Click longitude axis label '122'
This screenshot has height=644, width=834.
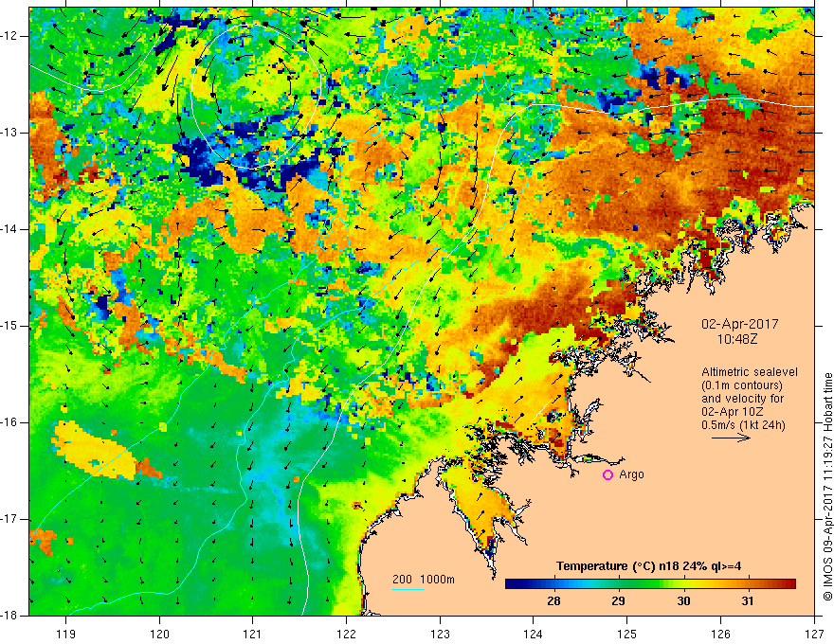[346, 634]
